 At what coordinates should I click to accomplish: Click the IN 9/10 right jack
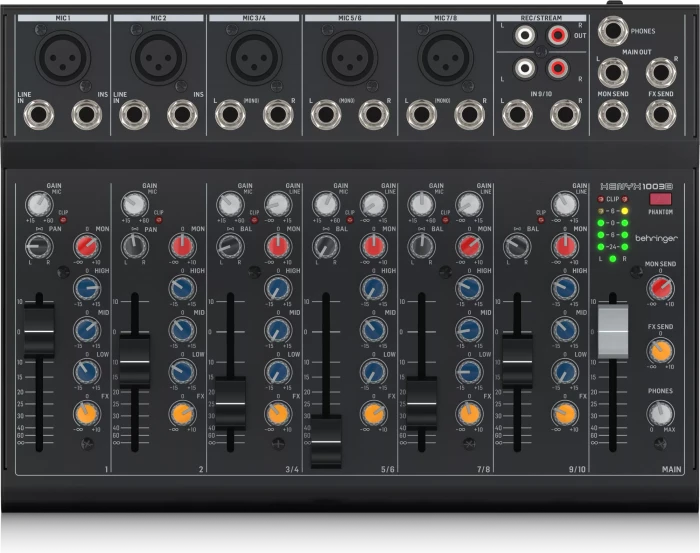pos(565,115)
